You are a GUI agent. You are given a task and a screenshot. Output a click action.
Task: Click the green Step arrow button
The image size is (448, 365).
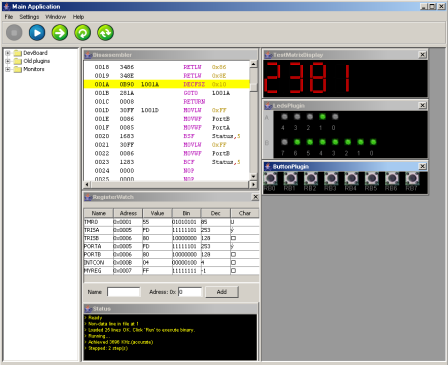click(x=60, y=33)
